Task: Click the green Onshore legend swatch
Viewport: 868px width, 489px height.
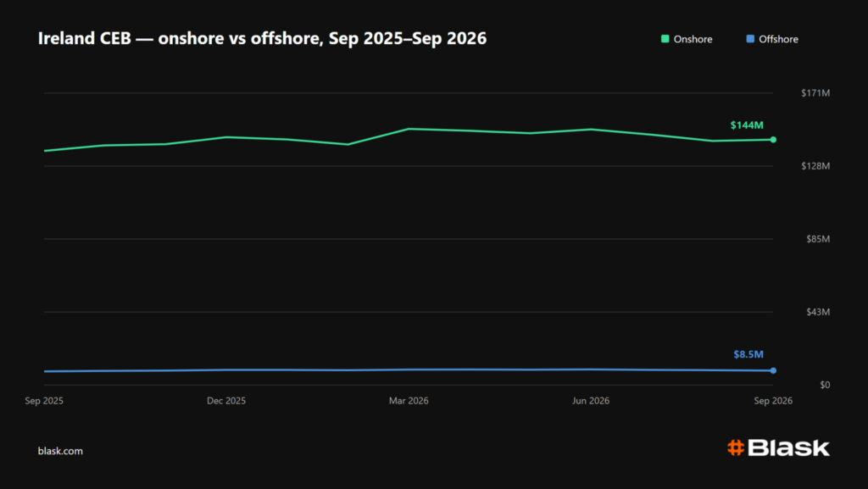Action: click(x=665, y=39)
